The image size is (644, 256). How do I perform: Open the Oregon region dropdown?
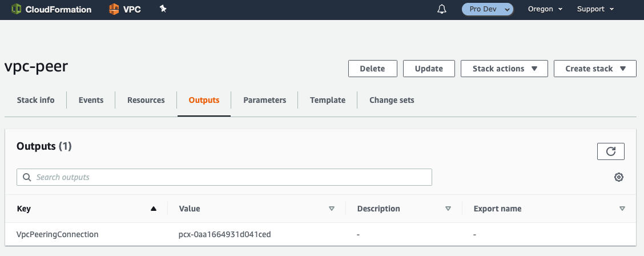(x=545, y=9)
